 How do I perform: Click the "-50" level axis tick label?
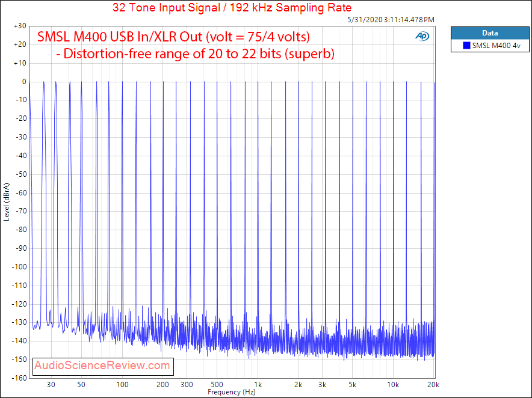[x=21, y=174]
